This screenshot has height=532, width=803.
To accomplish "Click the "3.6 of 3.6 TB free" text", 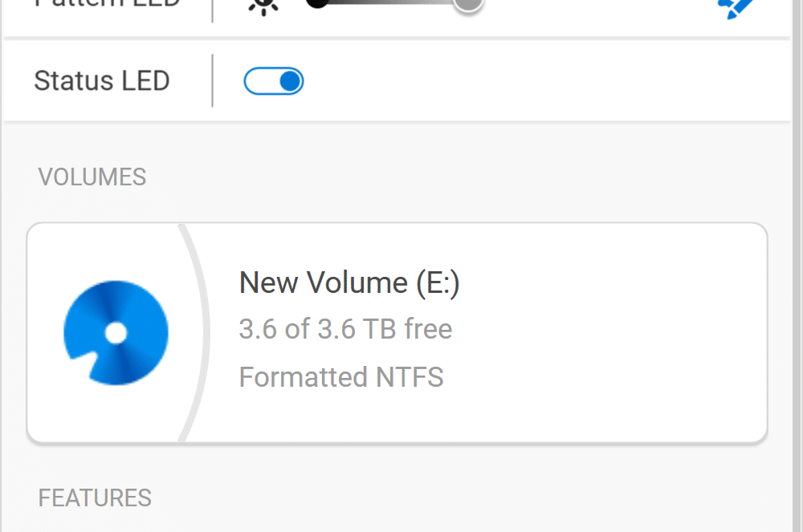I will pos(345,328).
